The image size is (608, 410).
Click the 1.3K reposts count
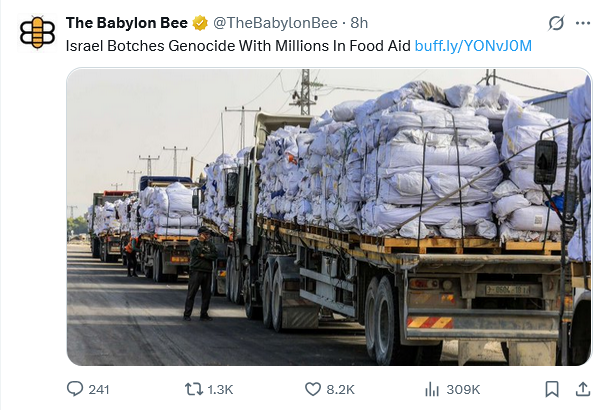click(x=220, y=389)
